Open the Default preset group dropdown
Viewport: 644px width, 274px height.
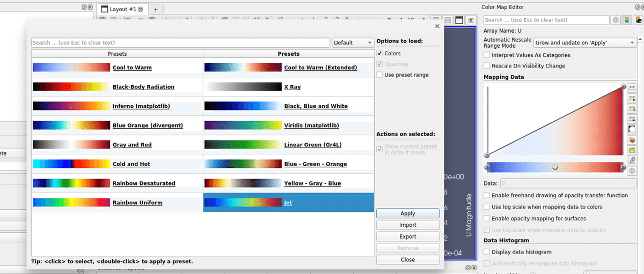pyautogui.click(x=353, y=43)
